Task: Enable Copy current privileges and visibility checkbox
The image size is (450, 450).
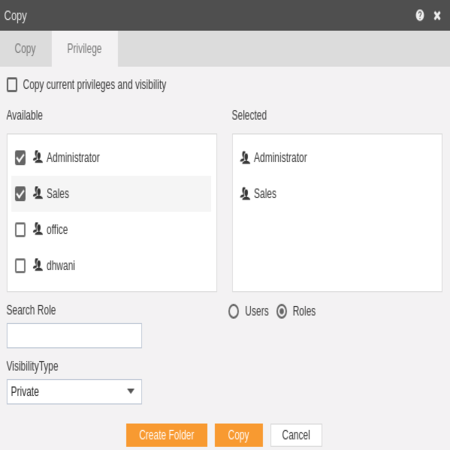Action: click(12, 85)
